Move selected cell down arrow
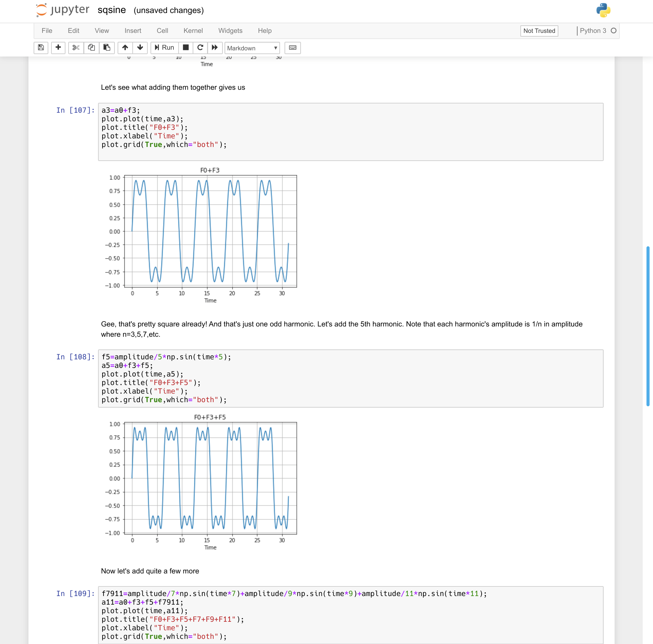This screenshot has height=644, width=653. [140, 48]
